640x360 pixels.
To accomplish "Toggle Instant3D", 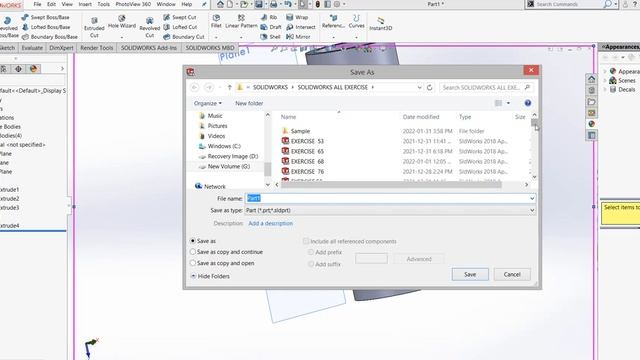I will click(x=380, y=24).
